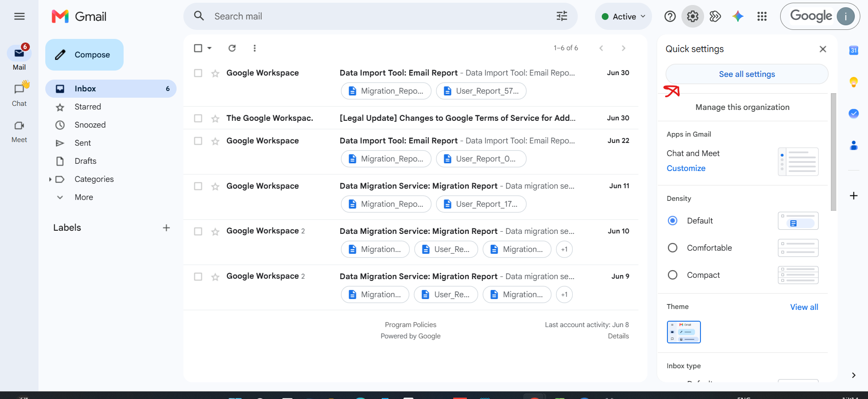Choose the Default density radio button

tap(672, 220)
